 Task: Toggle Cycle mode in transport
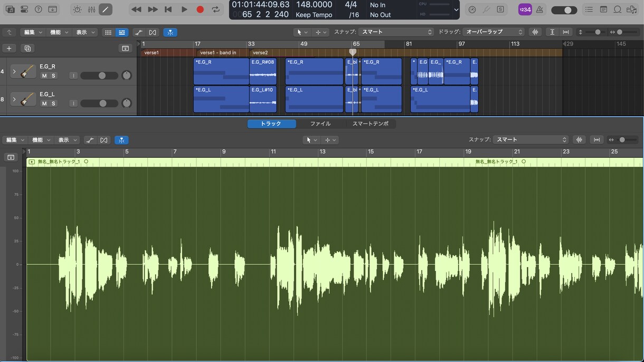[x=216, y=9]
